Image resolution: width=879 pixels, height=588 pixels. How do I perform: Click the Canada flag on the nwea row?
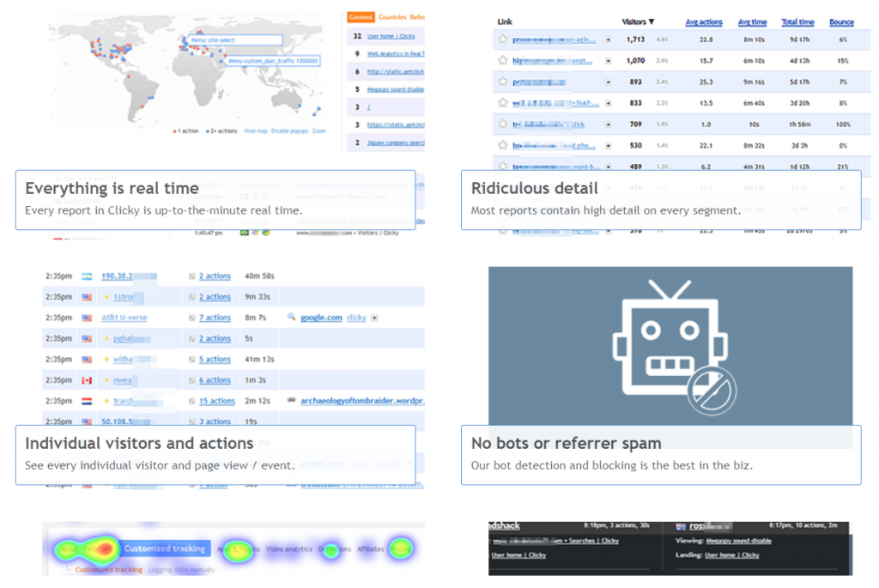point(87,380)
